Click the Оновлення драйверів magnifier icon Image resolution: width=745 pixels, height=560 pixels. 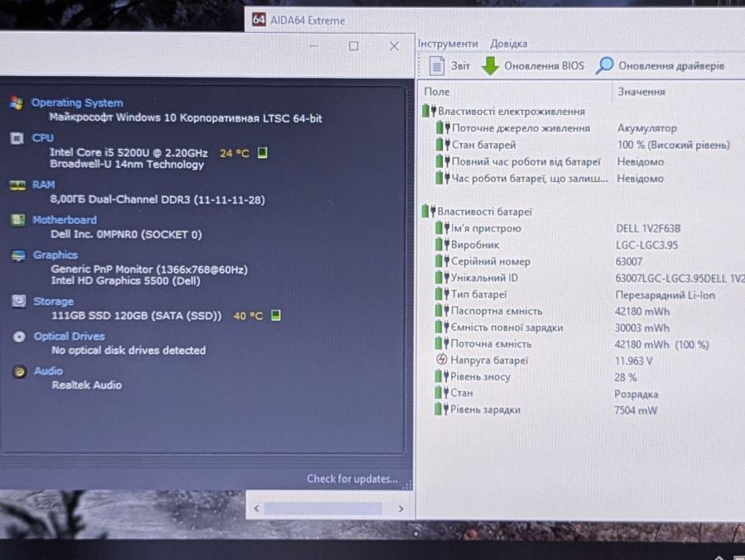click(x=604, y=65)
